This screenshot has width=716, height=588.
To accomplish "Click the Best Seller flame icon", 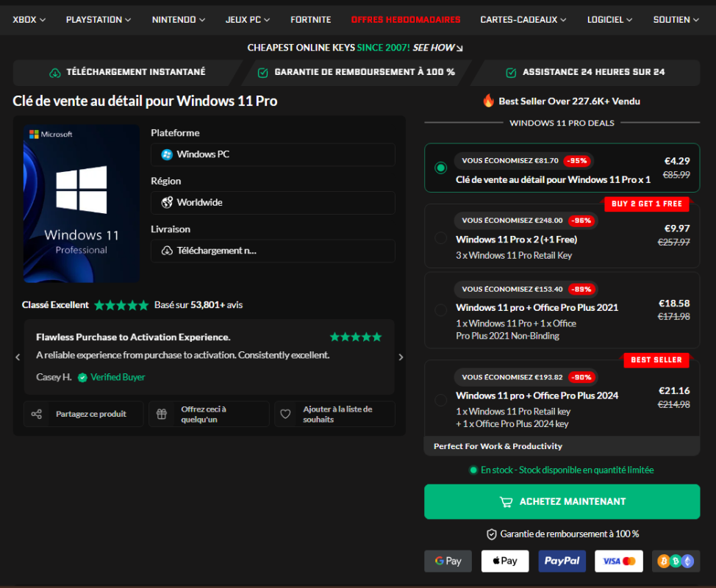I will pyautogui.click(x=488, y=101).
